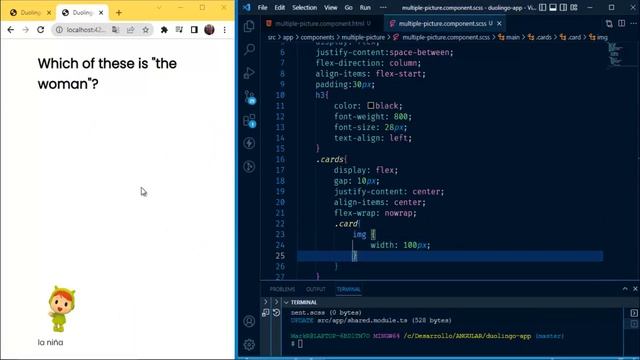Click the VS Code logo icon
The height and width of the screenshot is (360, 640).
pos(246,7)
